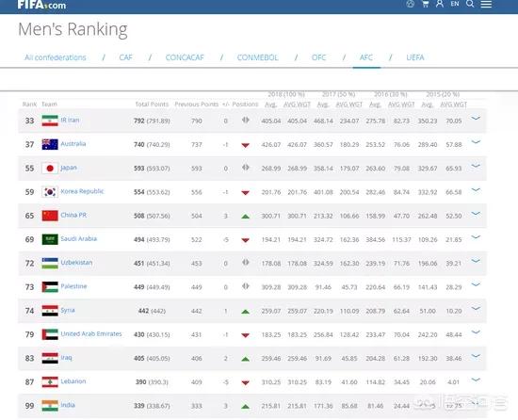Open the Korea Republic team link
Viewport: 518px width, 420px height.
point(82,191)
